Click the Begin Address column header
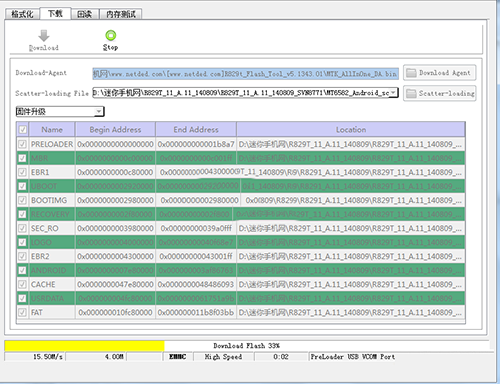Image resolution: width=500 pixels, height=384 pixels. pos(115,129)
